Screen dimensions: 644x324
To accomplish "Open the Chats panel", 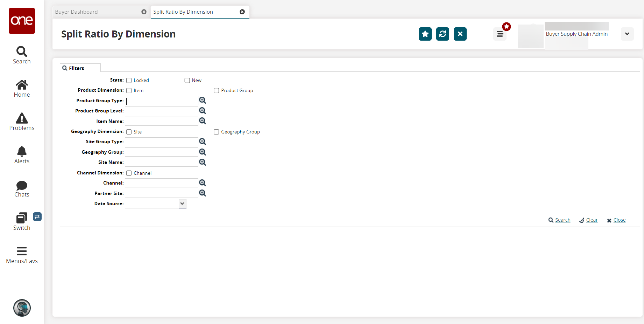I will pos(22,188).
